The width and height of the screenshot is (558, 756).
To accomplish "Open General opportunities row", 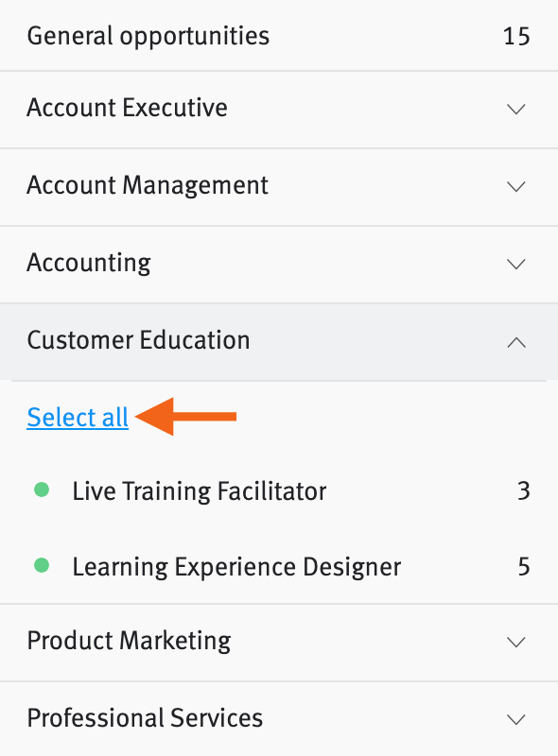I will 279,35.
